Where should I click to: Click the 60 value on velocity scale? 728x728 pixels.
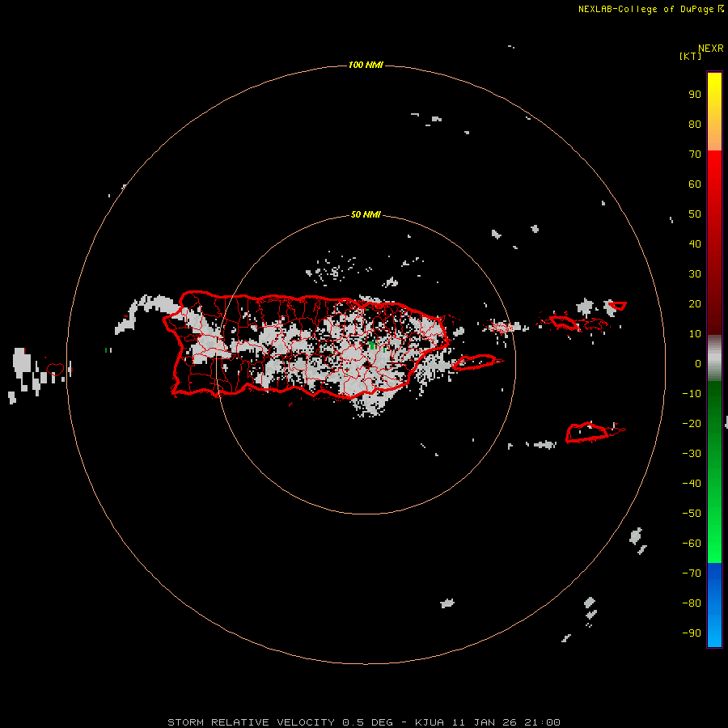pos(695,184)
